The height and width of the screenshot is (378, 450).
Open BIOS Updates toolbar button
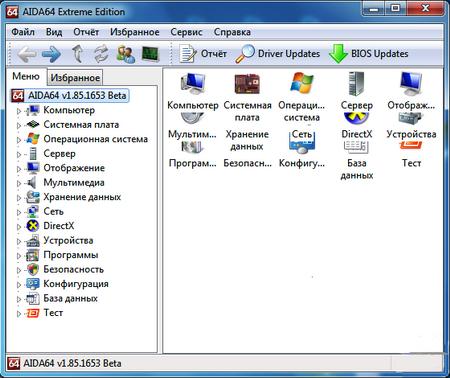point(368,54)
